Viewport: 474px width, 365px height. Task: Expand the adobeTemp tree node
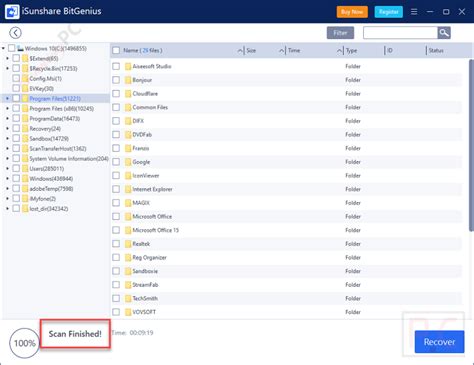pyautogui.click(x=7, y=188)
